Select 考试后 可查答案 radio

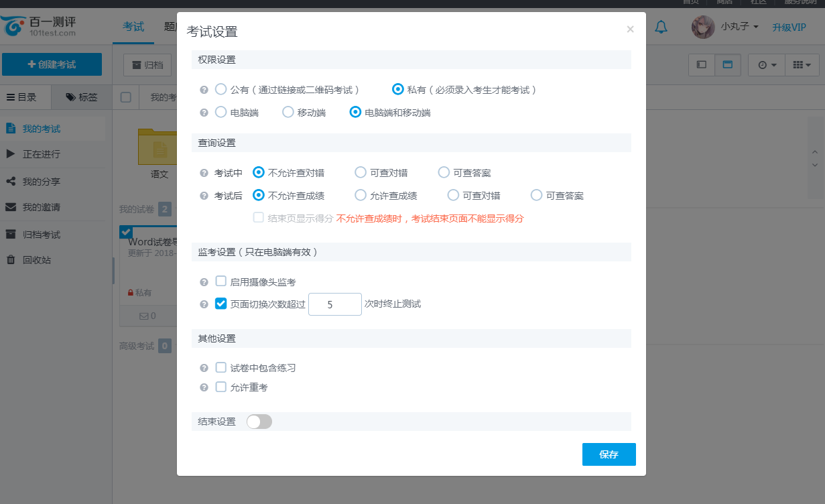point(536,196)
